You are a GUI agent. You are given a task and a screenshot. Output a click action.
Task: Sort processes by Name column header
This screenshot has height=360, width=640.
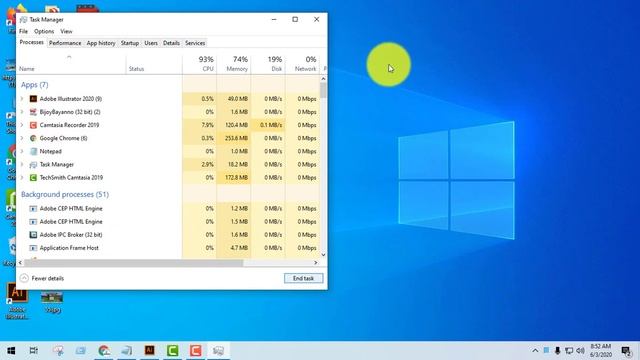(71, 64)
